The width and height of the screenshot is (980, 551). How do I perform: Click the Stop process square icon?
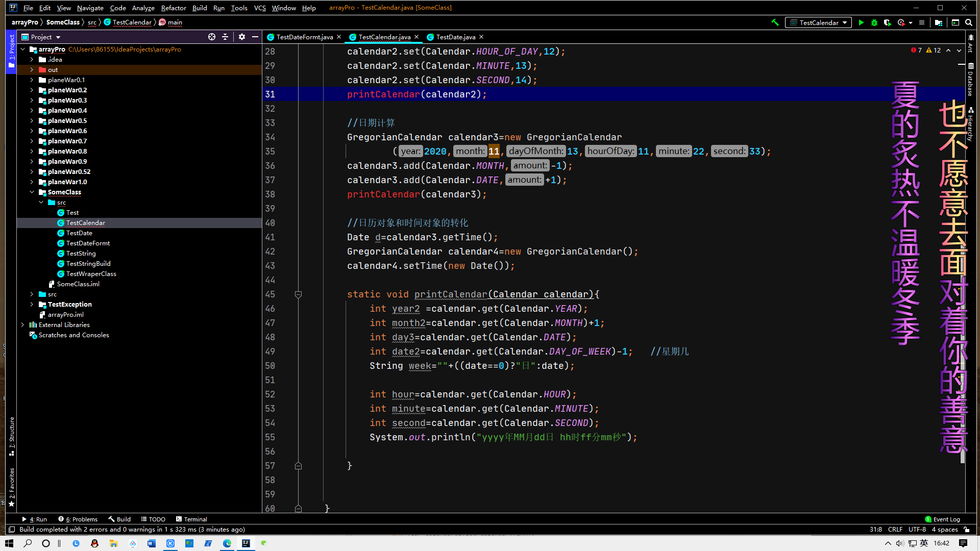click(922, 22)
